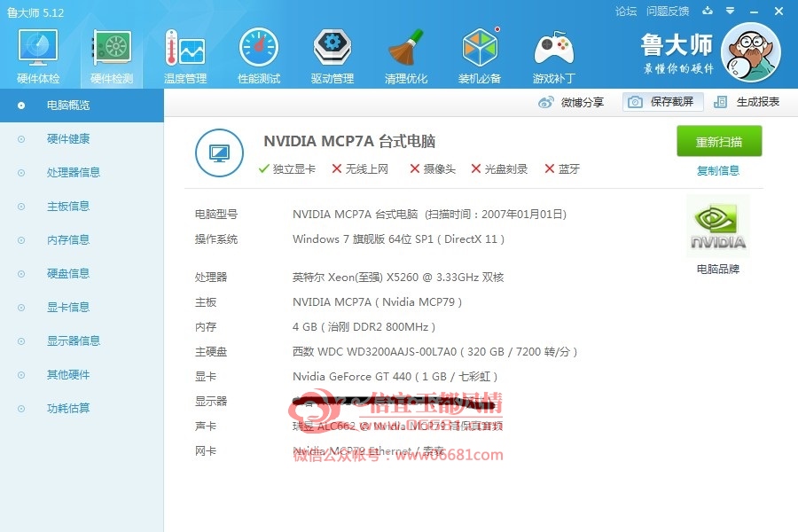The width and height of the screenshot is (798, 532).
Task: Click the WDC WD3200AAJS hard disk value
Action: pos(435,352)
